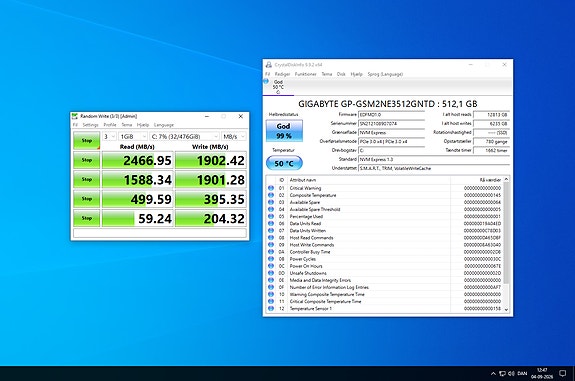
Task: Open the Rediger menu in CrystalDiskInfo
Action: click(x=282, y=74)
